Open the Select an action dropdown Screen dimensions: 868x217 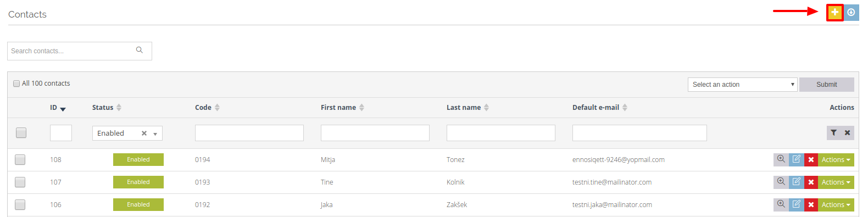point(742,85)
